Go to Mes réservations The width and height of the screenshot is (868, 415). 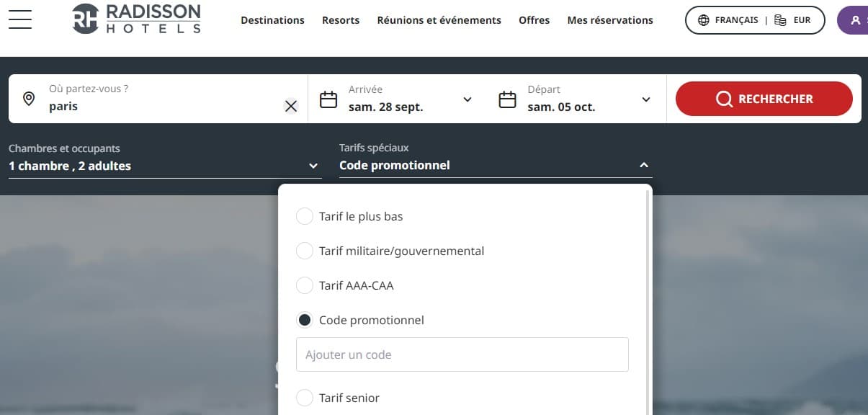[x=610, y=20]
